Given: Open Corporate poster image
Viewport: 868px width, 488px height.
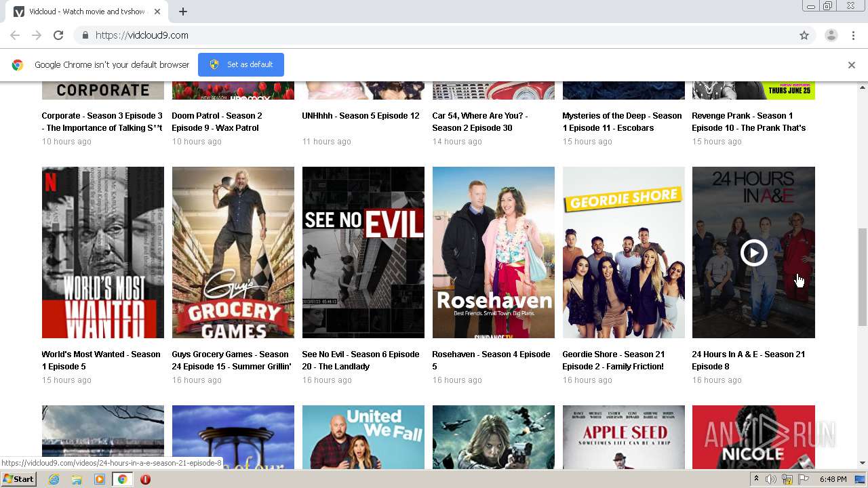Looking at the screenshot, I should click(103, 90).
